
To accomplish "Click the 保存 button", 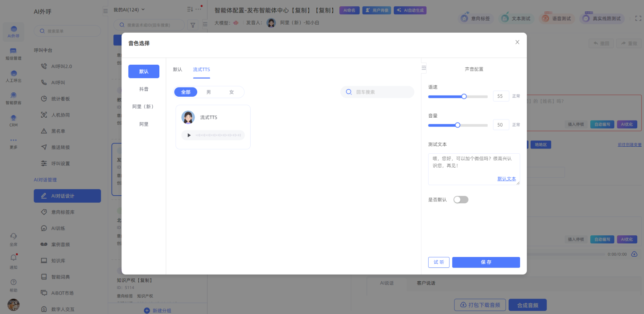I will click(x=486, y=262).
